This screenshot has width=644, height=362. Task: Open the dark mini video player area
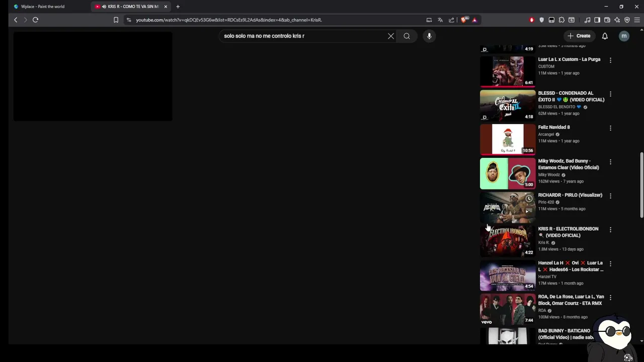point(93,76)
